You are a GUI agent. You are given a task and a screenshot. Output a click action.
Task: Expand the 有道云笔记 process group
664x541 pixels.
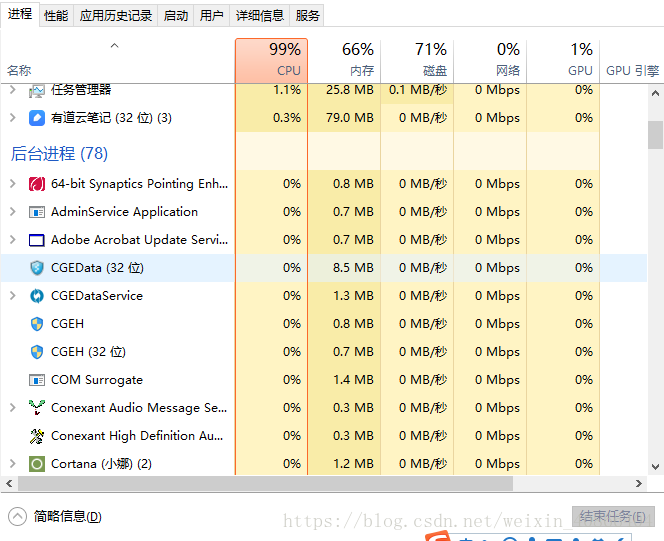tap(13, 118)
